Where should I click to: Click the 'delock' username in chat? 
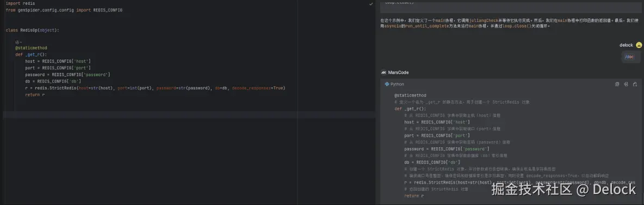pos(627,45)
